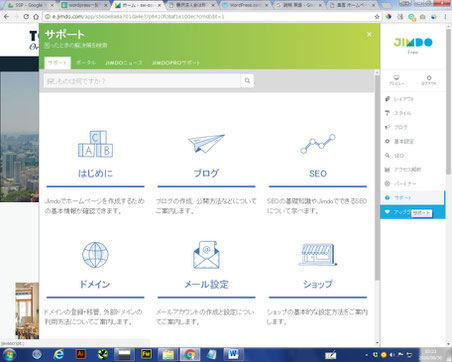Select the active サポート tab
Image resolution: width=452 pixels, height=362 pixels.
[57, 63]
